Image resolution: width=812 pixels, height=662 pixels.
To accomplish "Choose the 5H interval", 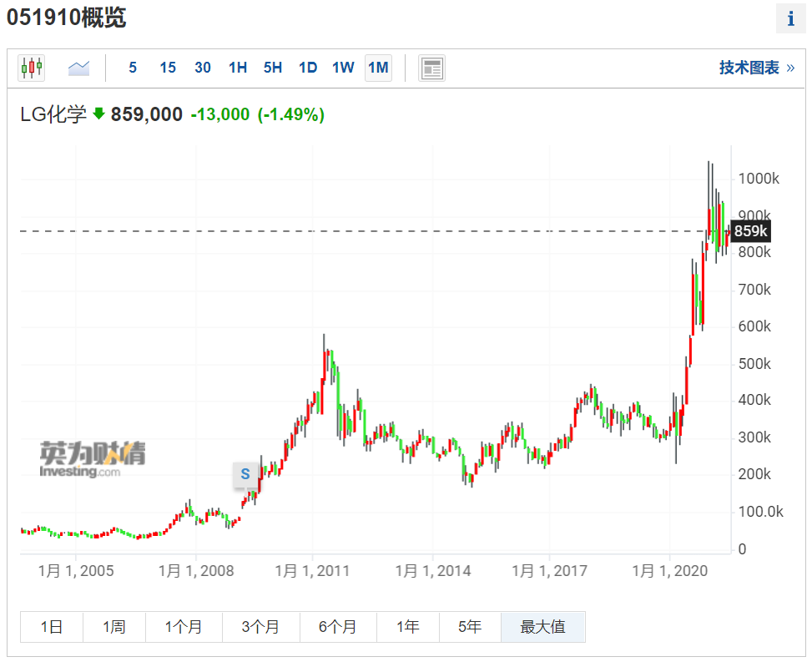I will [x=273, y=68].
